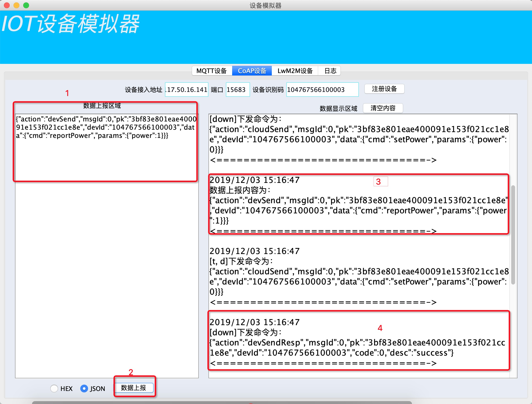Select the CoAP设备 tab
This screenshot has height=404, width=532.
[252, 71]
